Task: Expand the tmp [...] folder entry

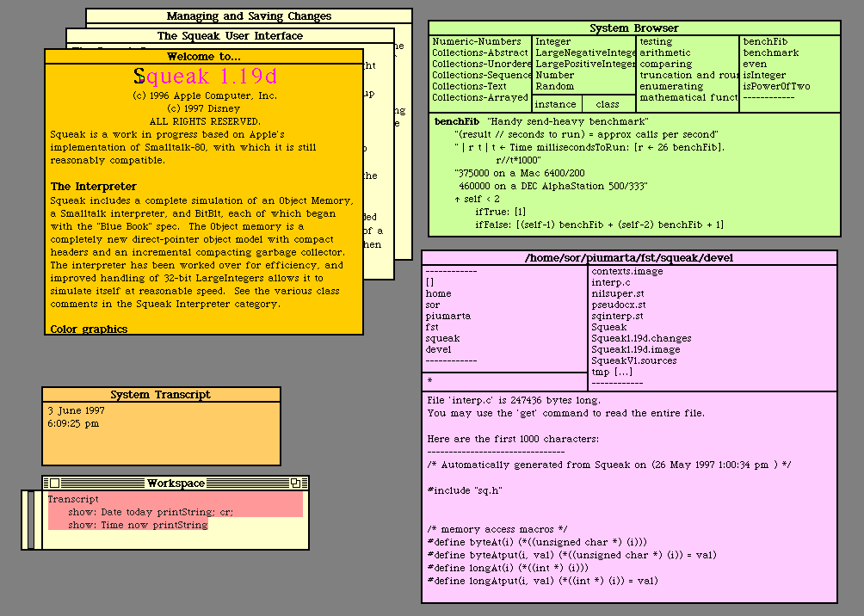Action: (x=612, y=372)
